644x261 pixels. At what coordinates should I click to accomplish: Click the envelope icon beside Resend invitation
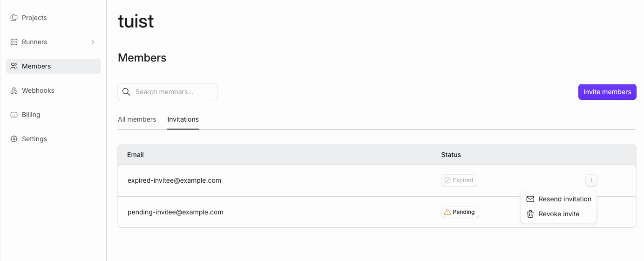pos(530,199)
